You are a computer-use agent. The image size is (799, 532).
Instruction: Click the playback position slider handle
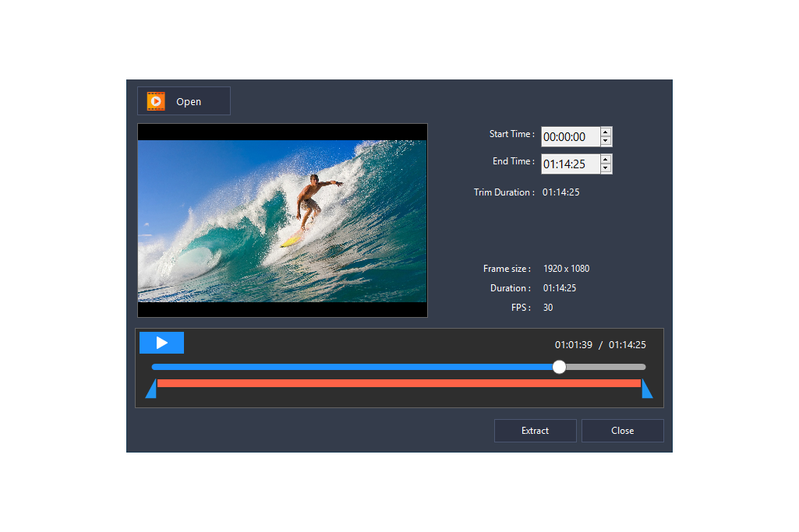tap(559, 366)
